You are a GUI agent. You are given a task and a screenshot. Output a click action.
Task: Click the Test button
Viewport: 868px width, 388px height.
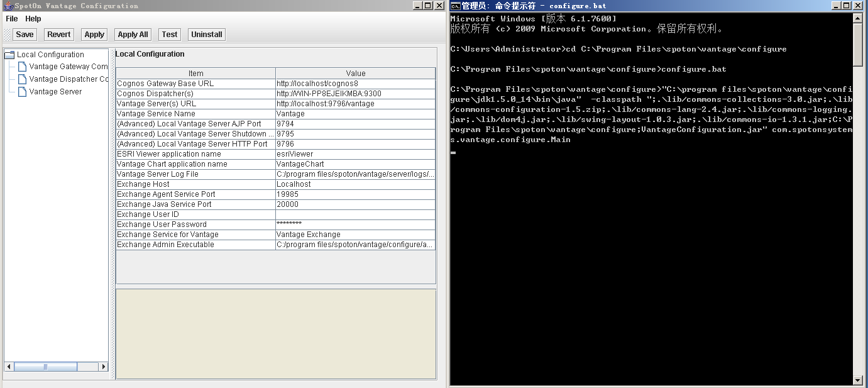170,35
